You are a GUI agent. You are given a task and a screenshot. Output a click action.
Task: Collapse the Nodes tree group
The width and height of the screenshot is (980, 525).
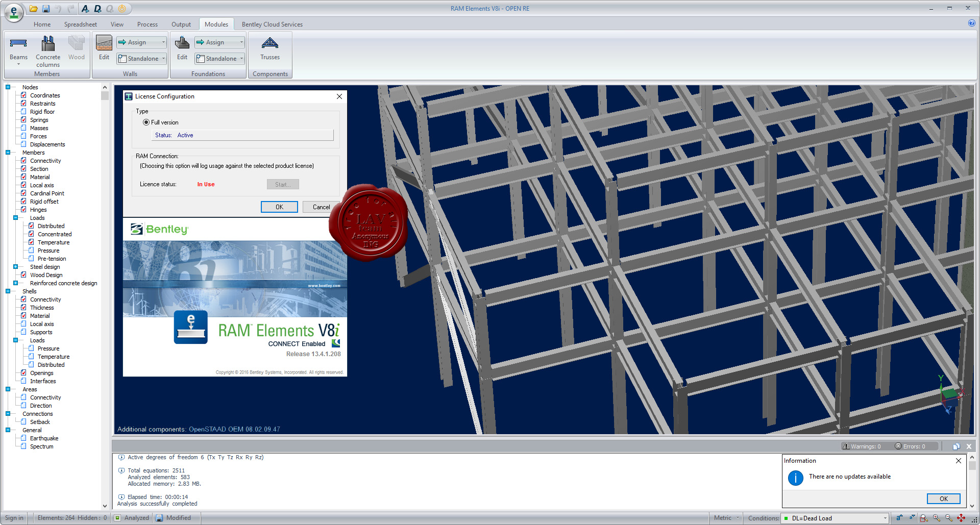(8, 87)
